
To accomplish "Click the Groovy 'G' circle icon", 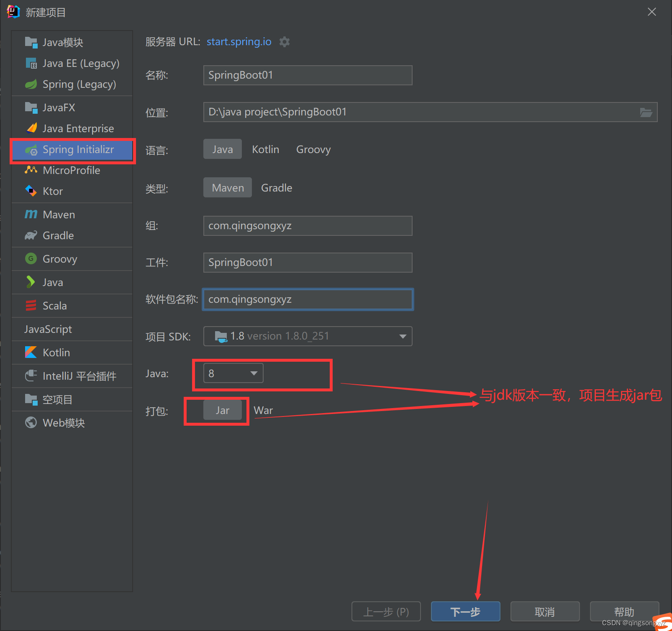I will [x=31, y=258].
